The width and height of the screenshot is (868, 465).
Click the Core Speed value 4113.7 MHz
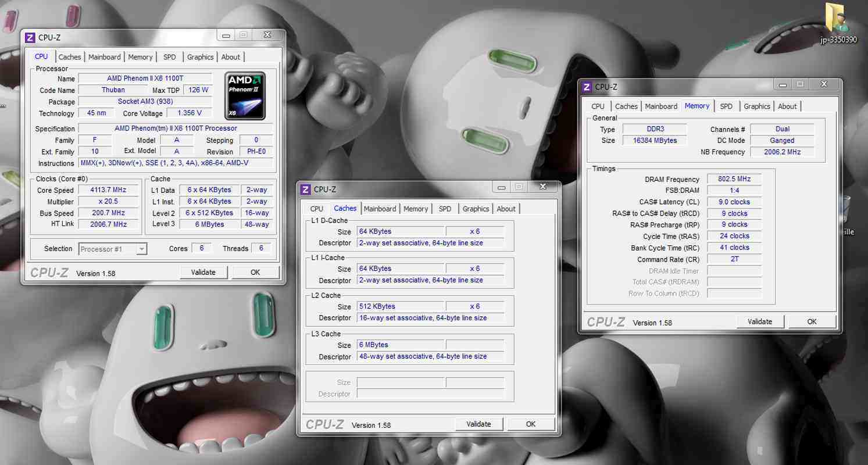pos(108,190)
